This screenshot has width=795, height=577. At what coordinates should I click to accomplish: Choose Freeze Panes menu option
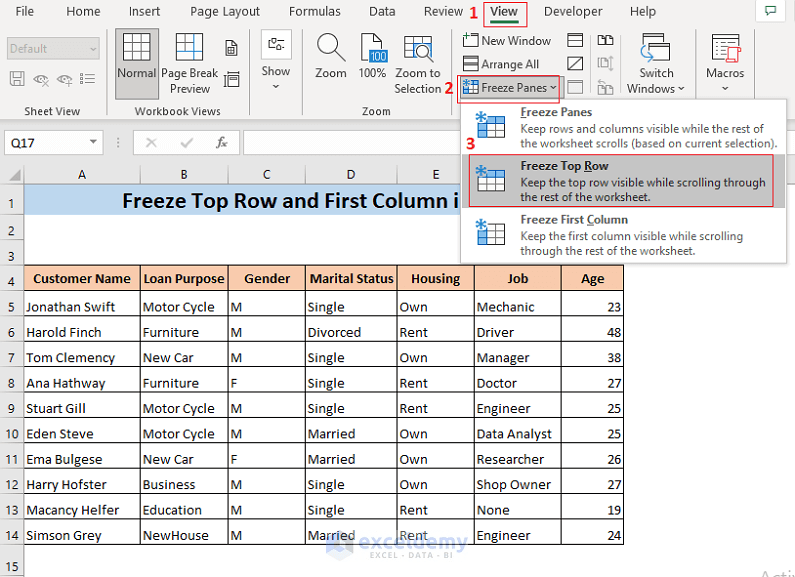click(x=624, y=127)
